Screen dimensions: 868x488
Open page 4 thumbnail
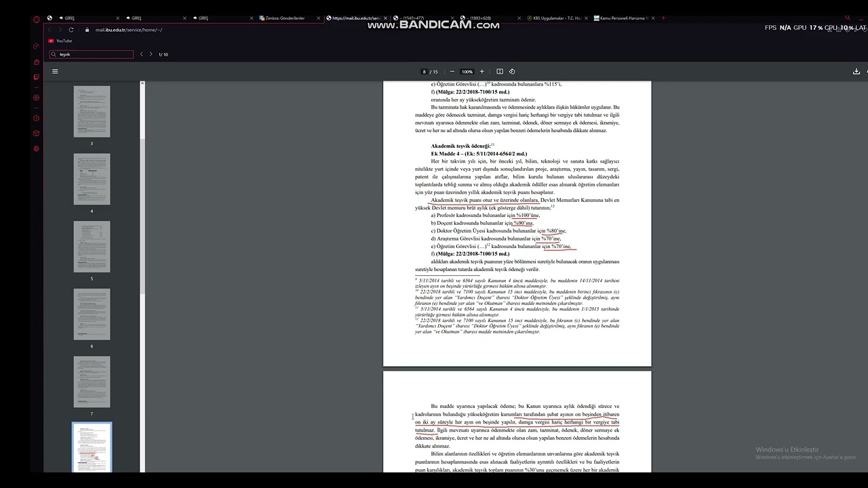tap(92, 179)
